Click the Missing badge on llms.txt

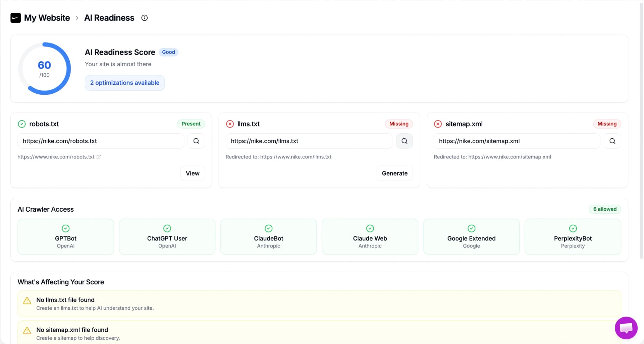click(x=399, y=124)
